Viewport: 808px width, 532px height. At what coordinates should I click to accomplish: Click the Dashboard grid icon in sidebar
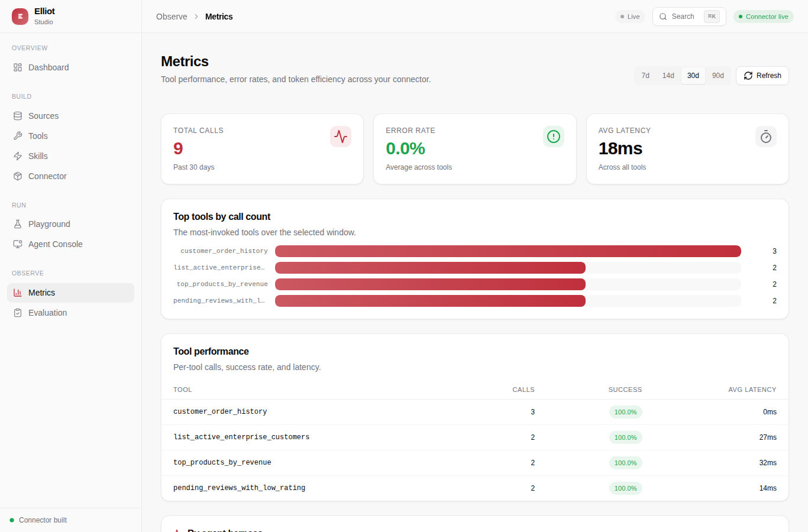click(x=18, y=67)
